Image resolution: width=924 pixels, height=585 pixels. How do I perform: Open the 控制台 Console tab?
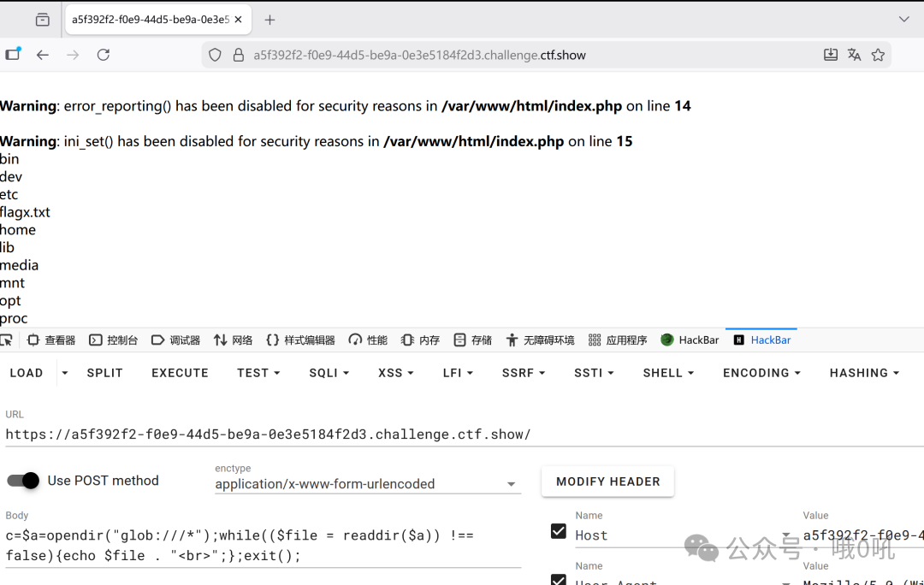point(113,340)
